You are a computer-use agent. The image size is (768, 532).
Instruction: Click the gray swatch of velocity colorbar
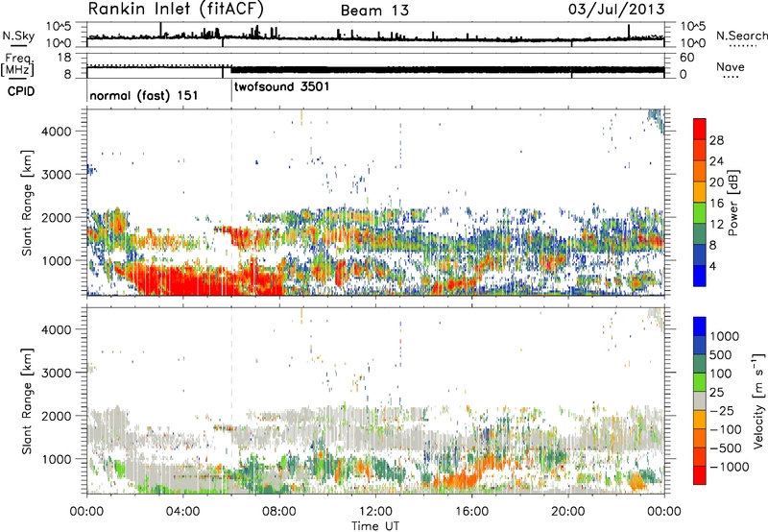[700, 400]
